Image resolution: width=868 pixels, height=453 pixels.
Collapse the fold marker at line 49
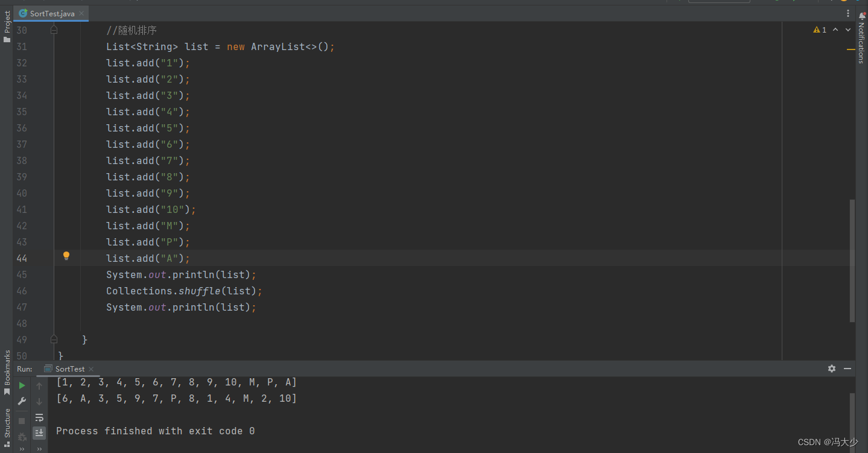54,339
